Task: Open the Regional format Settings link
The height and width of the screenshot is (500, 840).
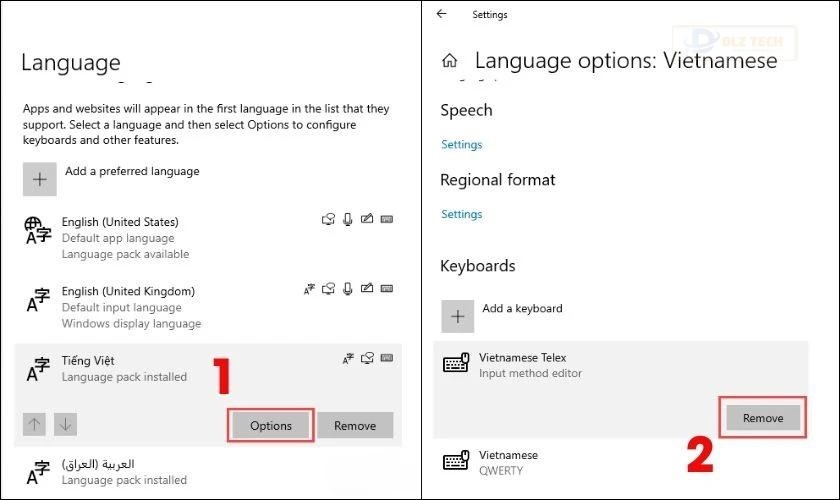Action: (x=462, y=215)
